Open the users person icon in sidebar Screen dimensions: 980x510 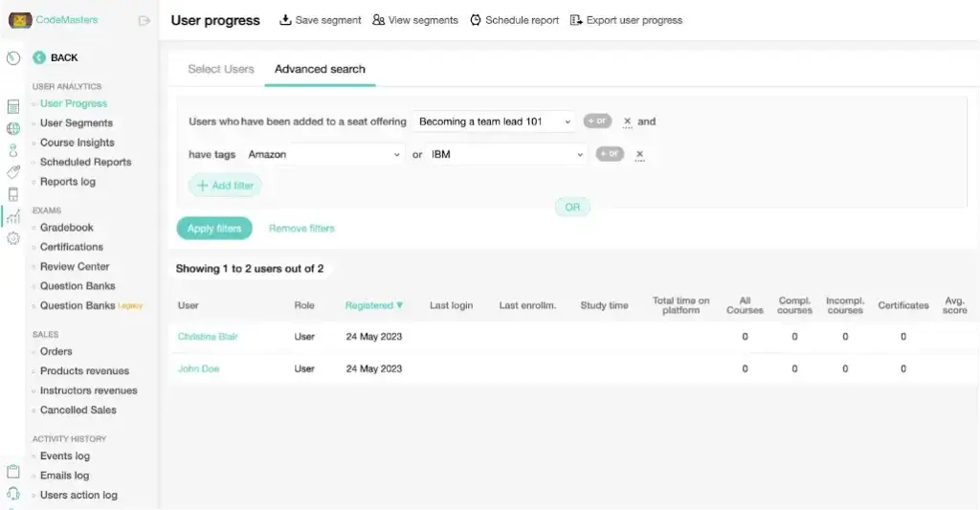click(13, 150)
